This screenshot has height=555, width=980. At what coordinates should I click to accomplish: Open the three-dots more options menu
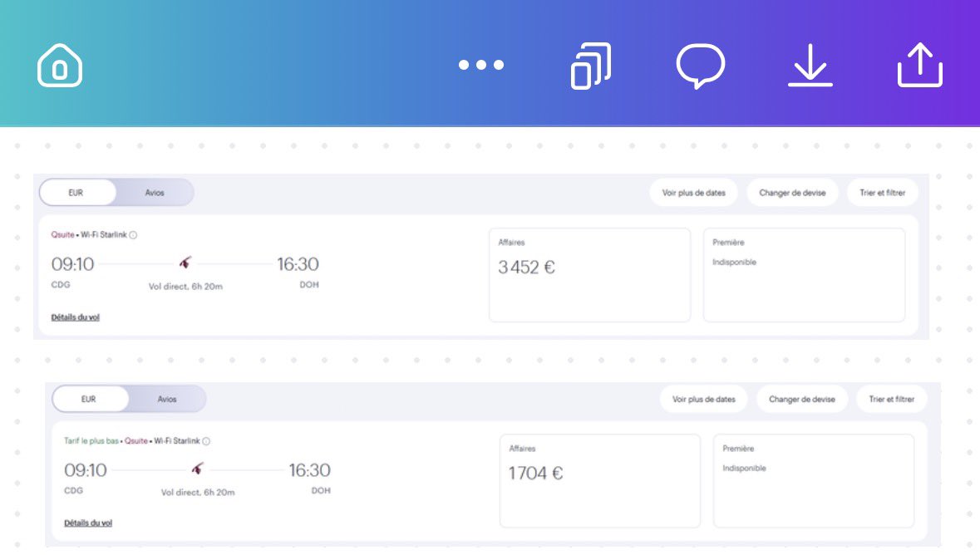coord(480,65)
